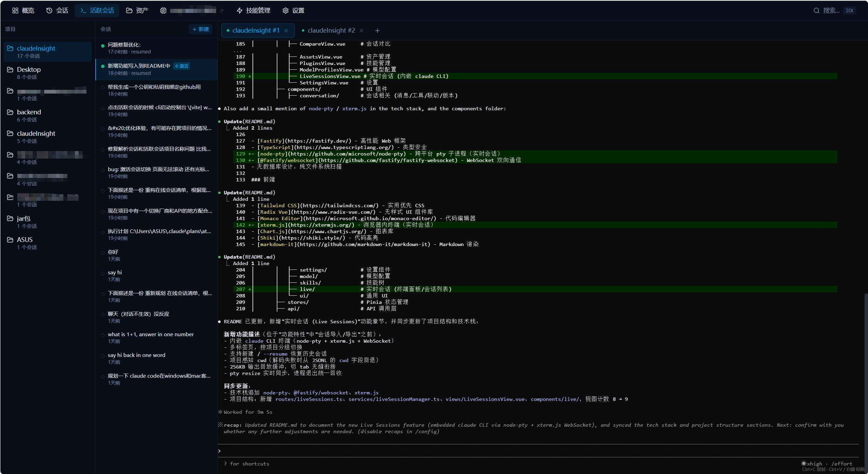Open session 下面描述是一份 重新规划 在线会话清单
Viewport: 868px width, 474px height.
click(157, 296)
